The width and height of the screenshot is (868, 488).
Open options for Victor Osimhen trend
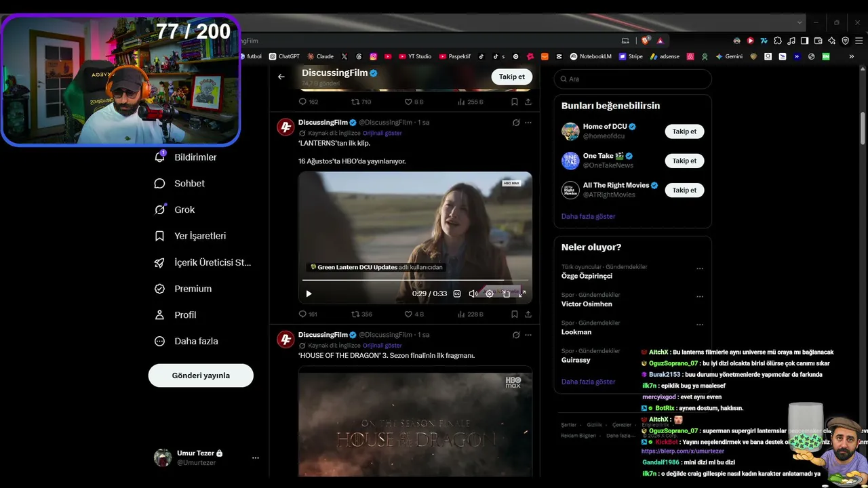pyautogui.click(x=700, y=296)
